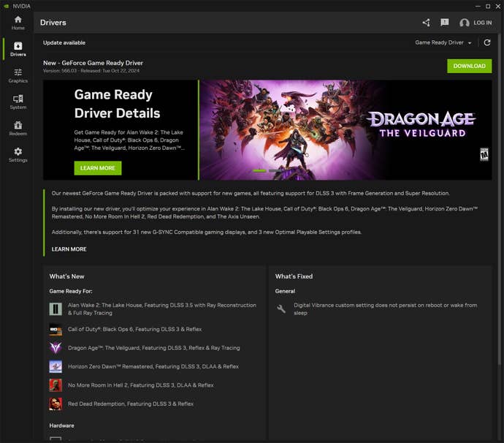
Task: Refresh driver updates with reload icon
Action: (x=487, y=42)
